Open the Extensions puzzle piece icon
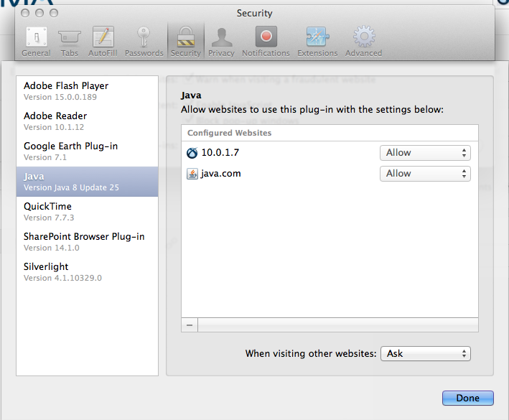This screenshot has height=420, width=509. point(317,37)
